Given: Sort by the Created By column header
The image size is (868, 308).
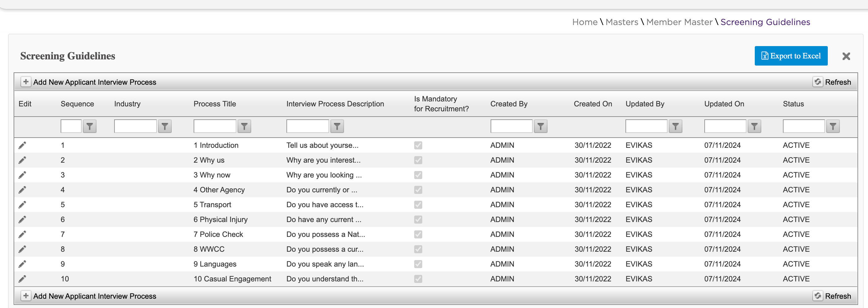Looking at the screenshot, I should (x=509, y=104).
